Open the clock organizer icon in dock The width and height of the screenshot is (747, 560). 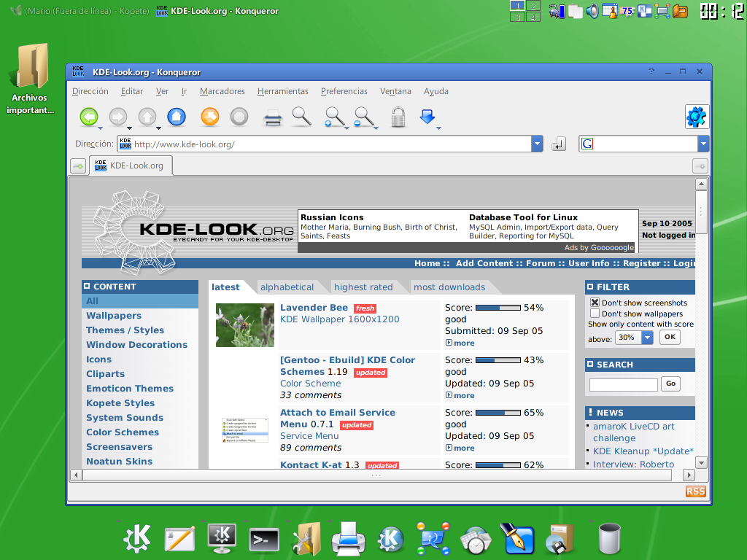pyautogui.click(x=476, y=540)
